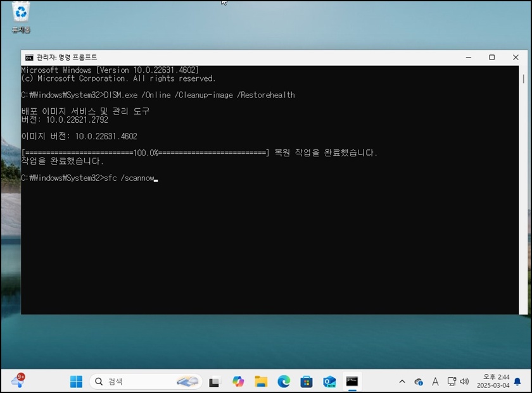
Task: Click the '배포 이미지 서비스 및 관리 도구' line
Action: point(85,111)
